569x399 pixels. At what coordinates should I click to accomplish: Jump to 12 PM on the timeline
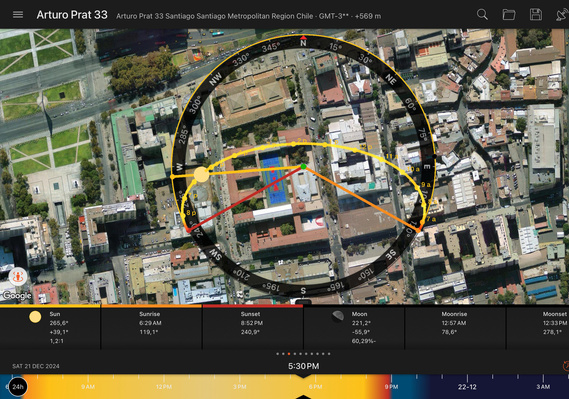[164, 387]
